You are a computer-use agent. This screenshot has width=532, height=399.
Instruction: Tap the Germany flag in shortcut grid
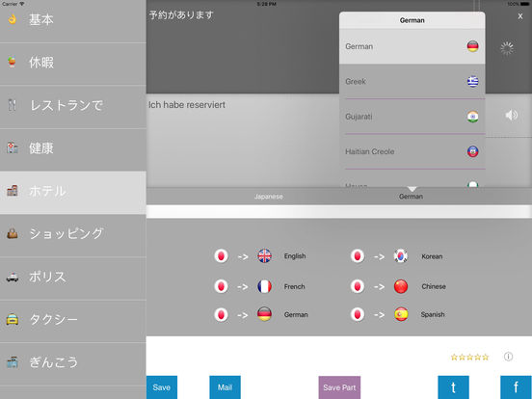click(x=264, y=314)
